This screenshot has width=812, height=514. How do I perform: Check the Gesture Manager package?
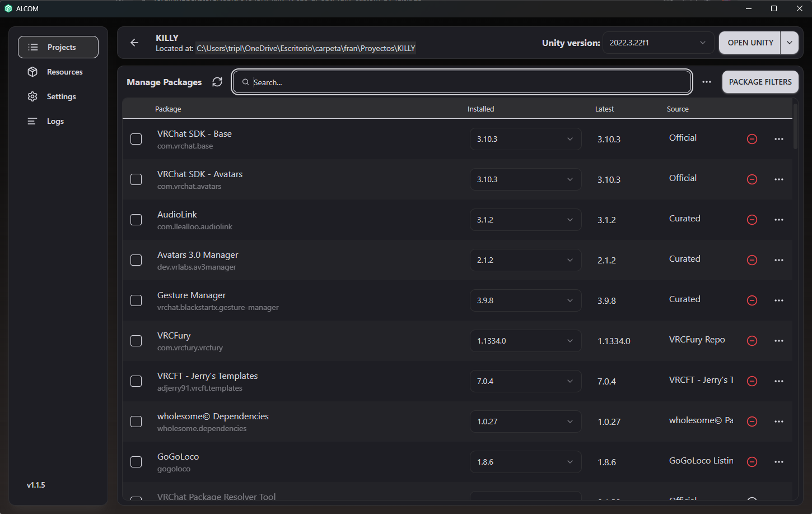tap(136, 300)
